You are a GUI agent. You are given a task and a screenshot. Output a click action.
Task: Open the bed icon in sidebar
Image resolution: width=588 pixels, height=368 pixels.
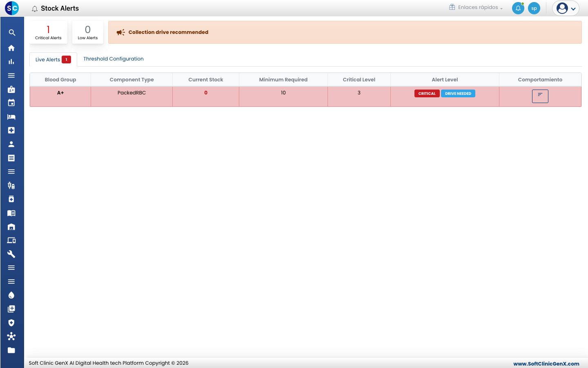pyautogui.click(x=11, y=117)
